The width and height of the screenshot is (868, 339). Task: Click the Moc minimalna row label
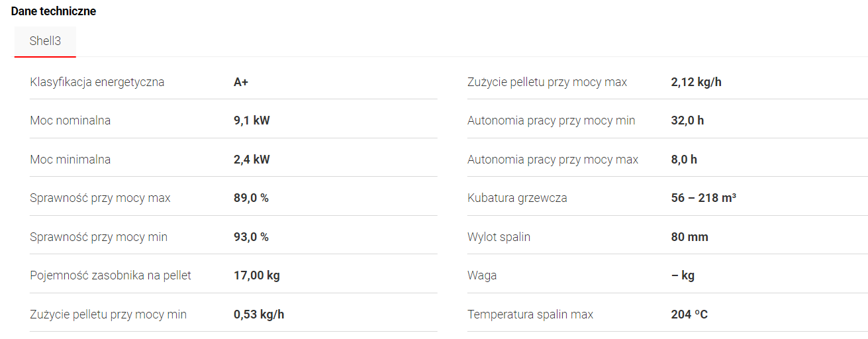tap(70, 160)
